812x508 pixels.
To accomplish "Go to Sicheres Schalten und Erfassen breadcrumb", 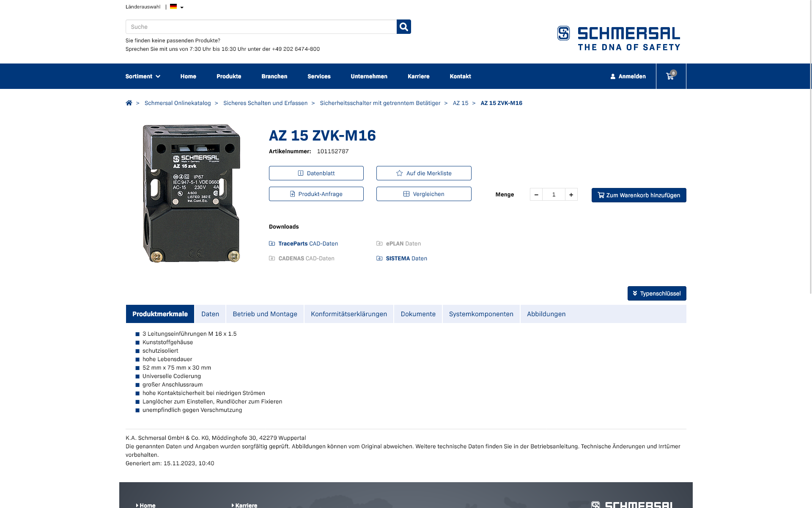I will click(x=265, y=103).
